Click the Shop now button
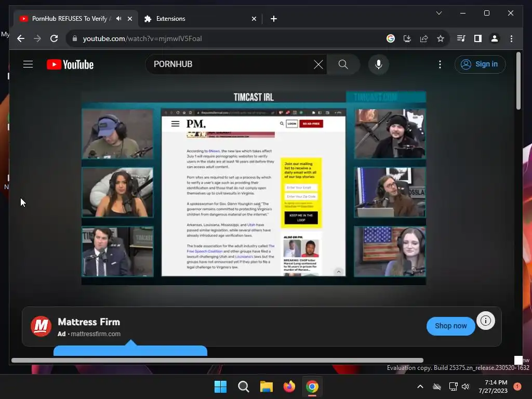The width and height of the screenshot is (532, 399). tap(450, 326)
